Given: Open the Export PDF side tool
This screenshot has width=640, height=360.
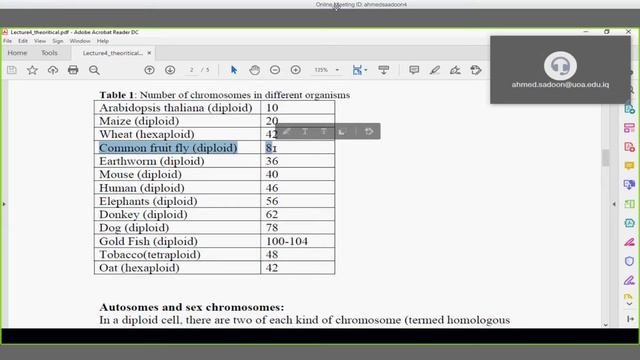Looking at the screenshot, I should (629, 109).
